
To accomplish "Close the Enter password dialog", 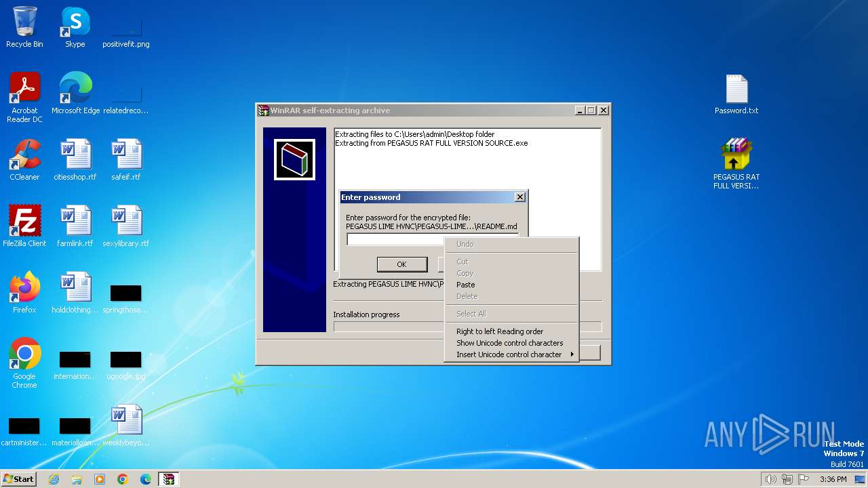I will (x=520, y=197).
